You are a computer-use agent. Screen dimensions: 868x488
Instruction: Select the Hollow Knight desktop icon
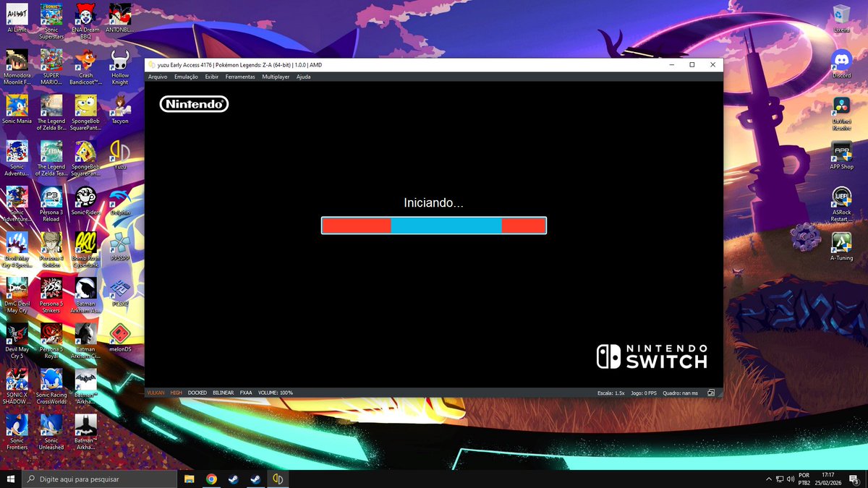pyautogui.click(x=120, y=67)
